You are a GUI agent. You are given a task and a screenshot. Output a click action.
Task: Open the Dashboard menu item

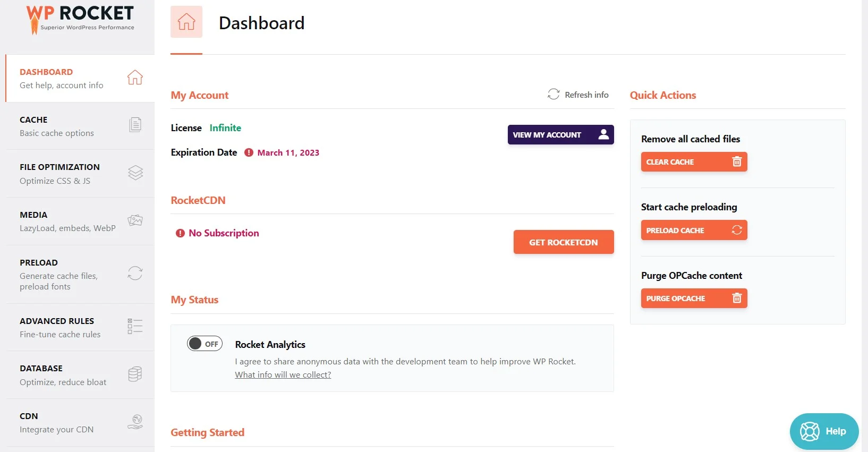(x=80, y=78)
